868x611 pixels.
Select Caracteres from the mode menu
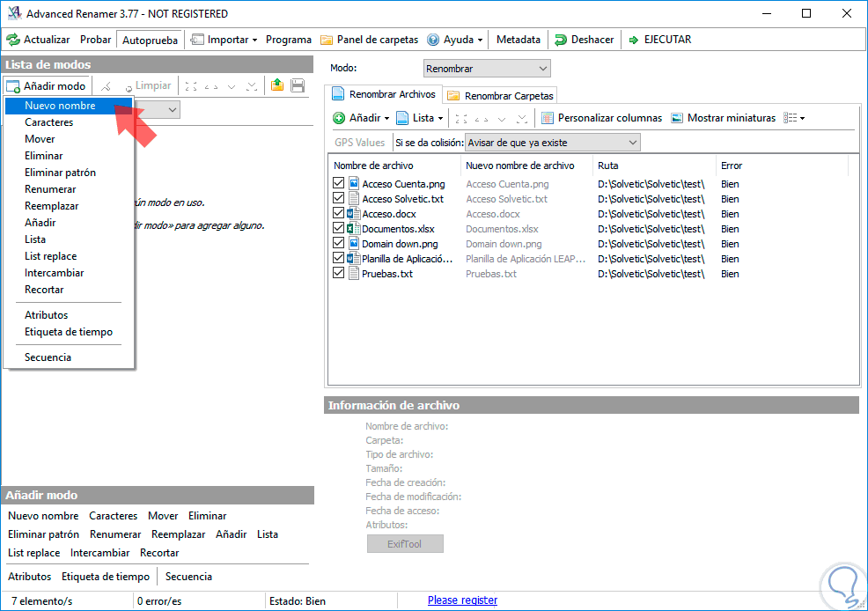pyautogui.click(x=69, y=122)
